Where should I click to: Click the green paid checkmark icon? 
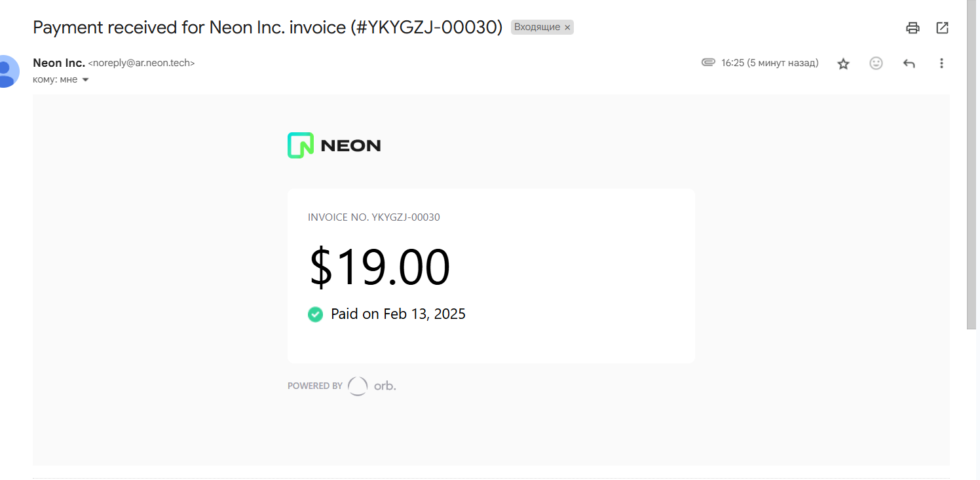pyautogui.click(x=315, y=314)
